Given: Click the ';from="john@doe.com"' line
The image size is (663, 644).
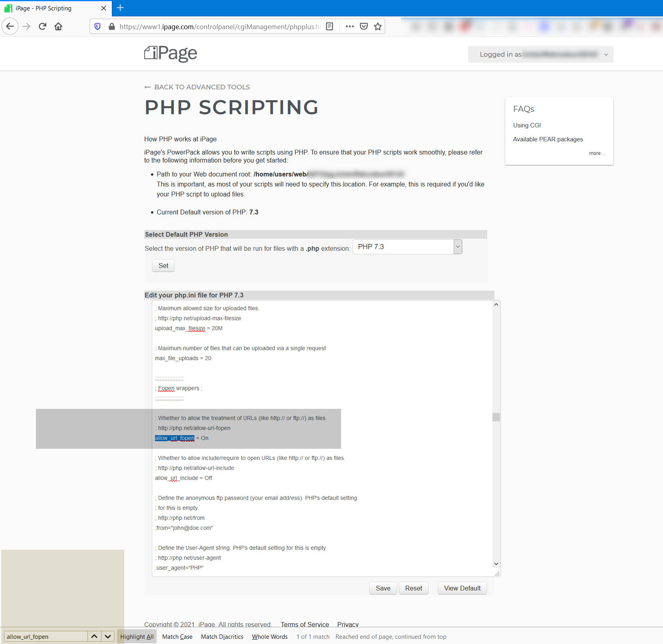Looking at the screenshot, I should (184, 528).
